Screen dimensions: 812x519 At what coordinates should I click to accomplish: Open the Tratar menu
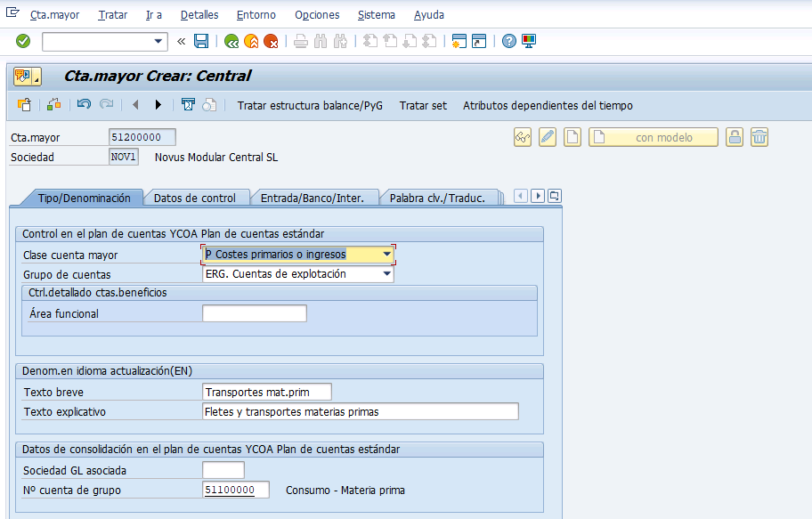pyautogui.click(x=113, y=15)
